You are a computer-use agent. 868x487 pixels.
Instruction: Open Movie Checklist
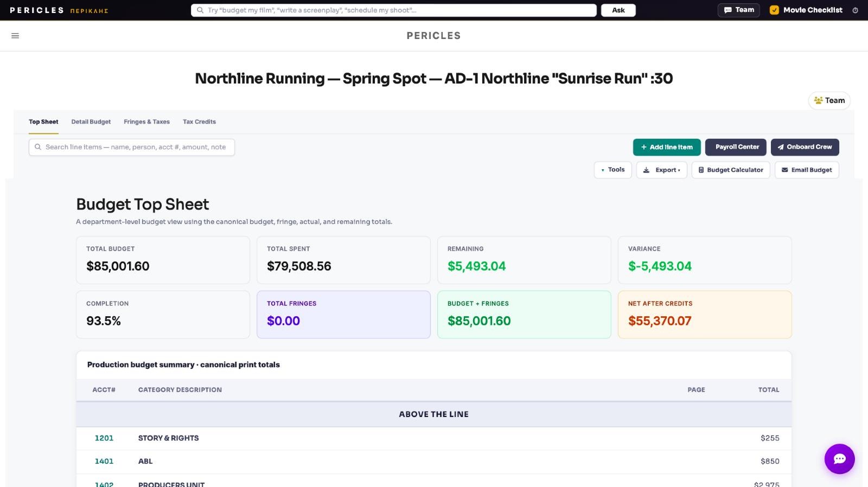point(806,10)
